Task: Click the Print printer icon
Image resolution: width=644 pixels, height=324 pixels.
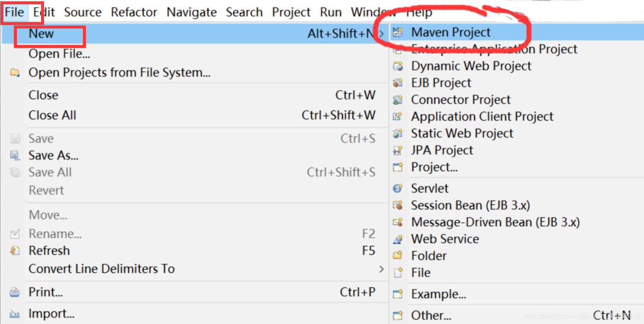Action: (15, 292)
